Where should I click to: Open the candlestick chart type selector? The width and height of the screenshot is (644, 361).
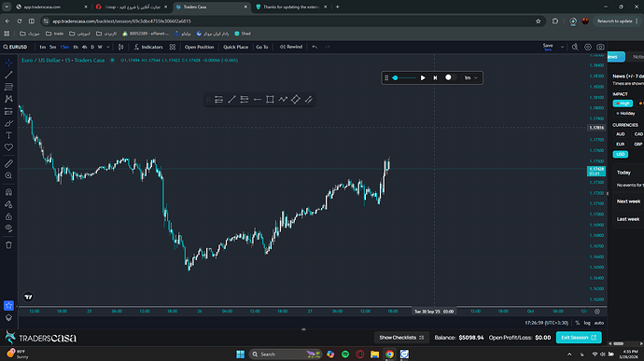pyautogui.click(x=121, y=48)
